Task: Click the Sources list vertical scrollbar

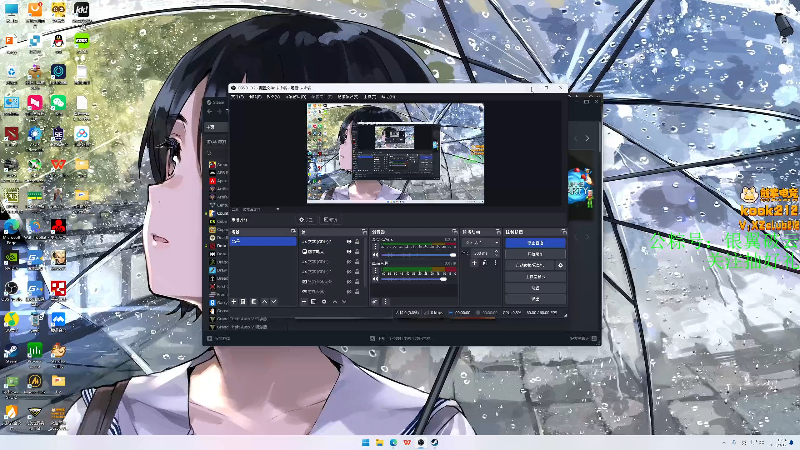Action: [365, 262]
